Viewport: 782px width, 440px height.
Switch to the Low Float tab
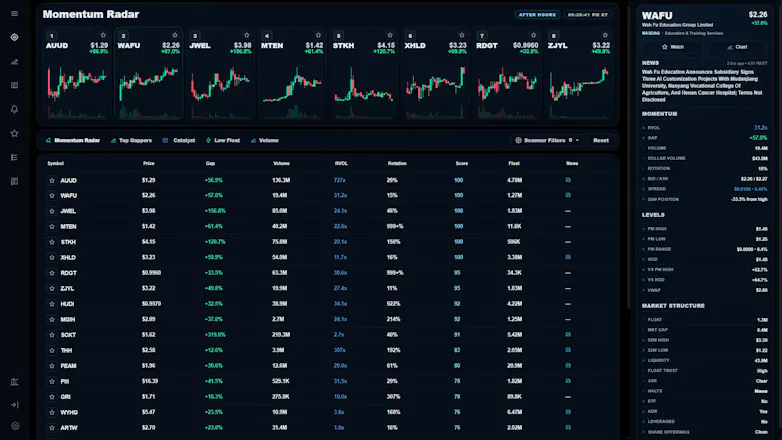(223, 140)
